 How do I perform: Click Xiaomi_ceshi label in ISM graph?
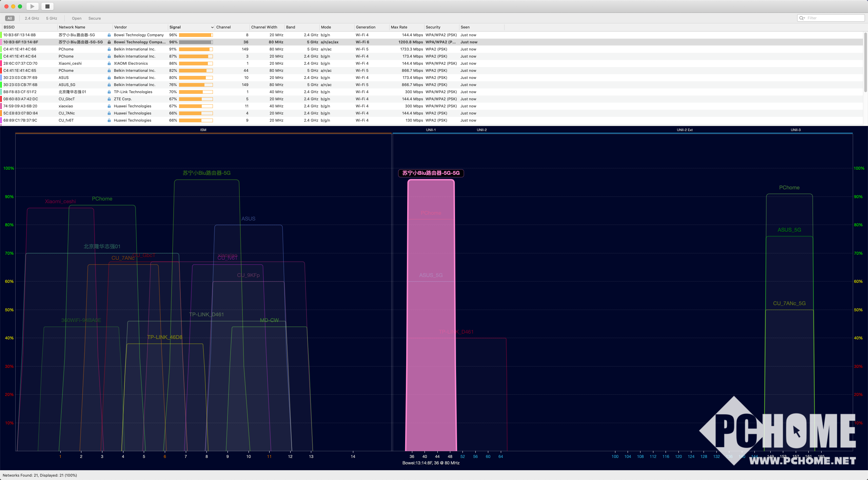click(x=60, y=202)
